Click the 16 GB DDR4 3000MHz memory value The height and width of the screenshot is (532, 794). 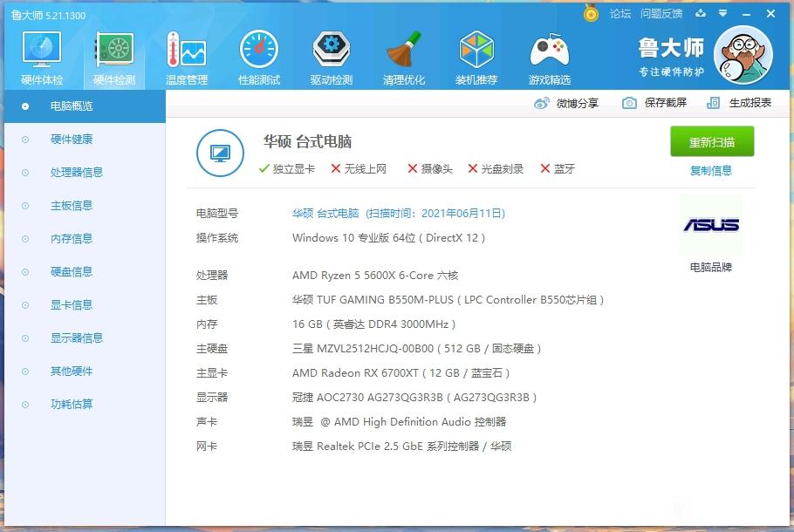pos(373,324)
